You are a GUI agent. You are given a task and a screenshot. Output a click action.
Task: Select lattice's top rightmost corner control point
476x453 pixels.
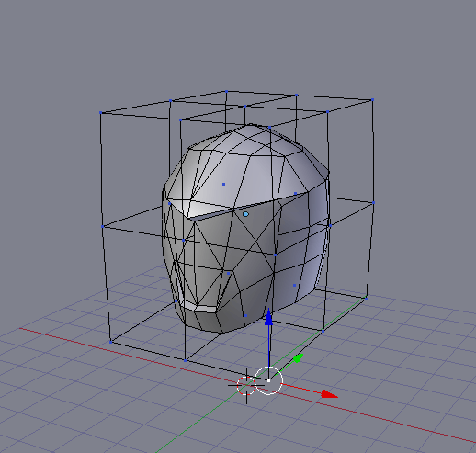372,100
